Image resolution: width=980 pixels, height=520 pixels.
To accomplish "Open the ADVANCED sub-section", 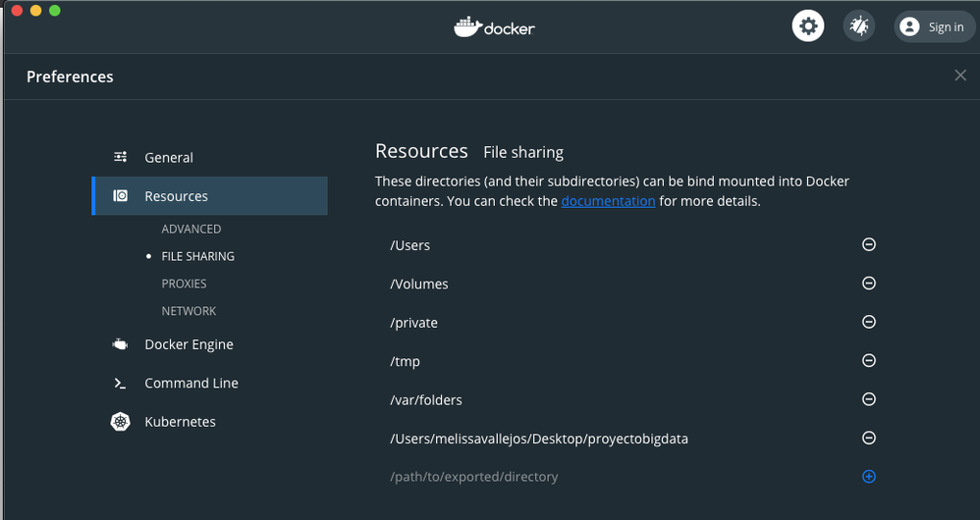I will click(191, 230).
